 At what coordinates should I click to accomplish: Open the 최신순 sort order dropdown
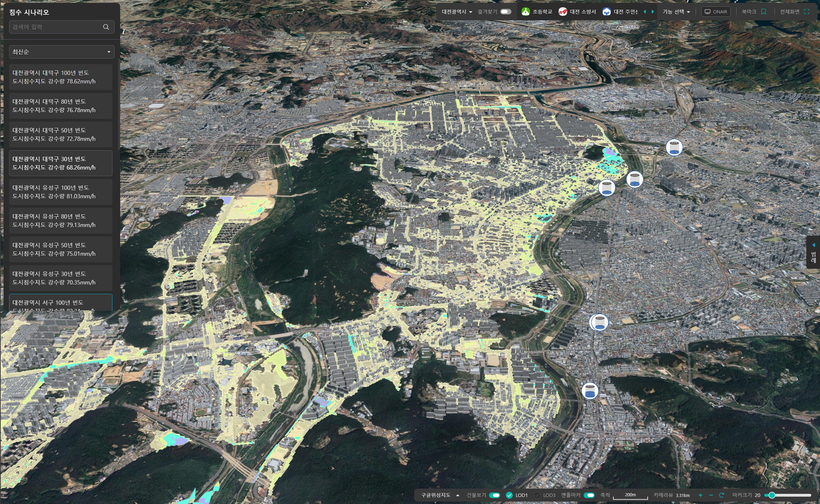click(62, 52)
